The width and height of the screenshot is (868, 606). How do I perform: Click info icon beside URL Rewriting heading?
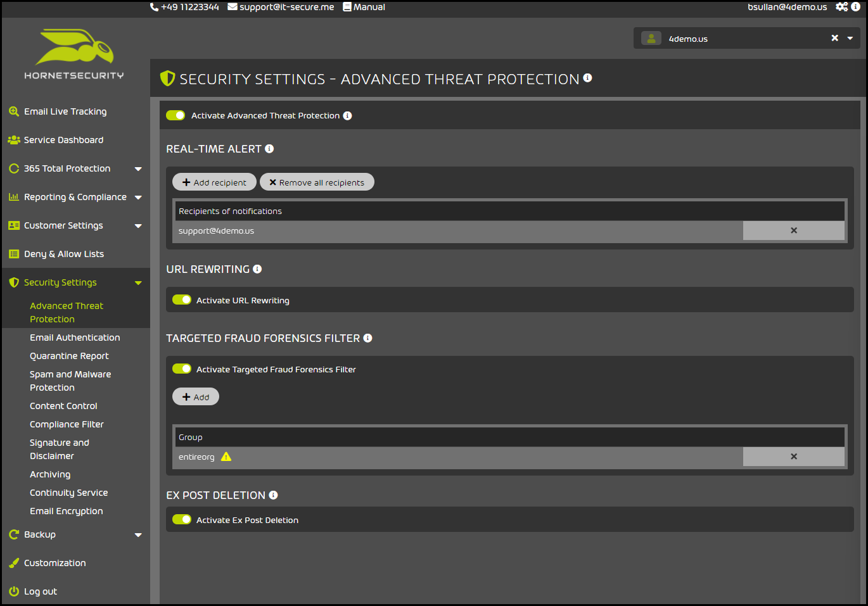tap(257, 269)
